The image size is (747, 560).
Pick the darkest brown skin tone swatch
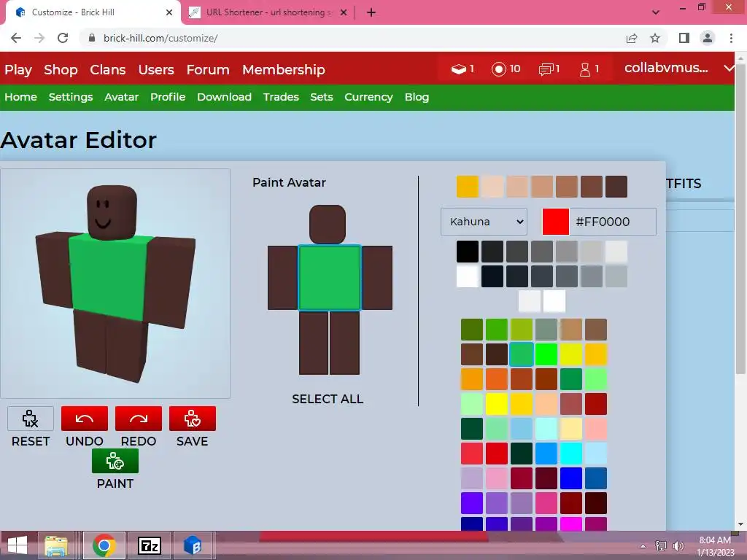[616, 186]
